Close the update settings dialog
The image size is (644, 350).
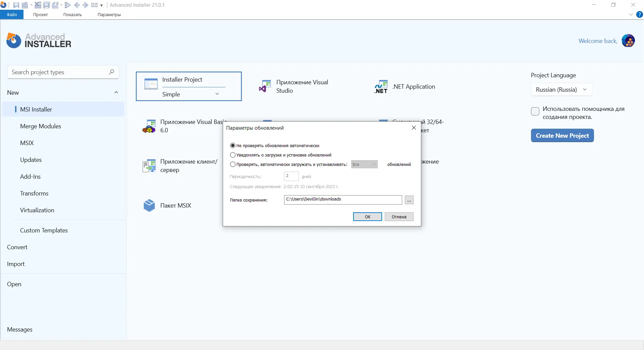[414, 128]
